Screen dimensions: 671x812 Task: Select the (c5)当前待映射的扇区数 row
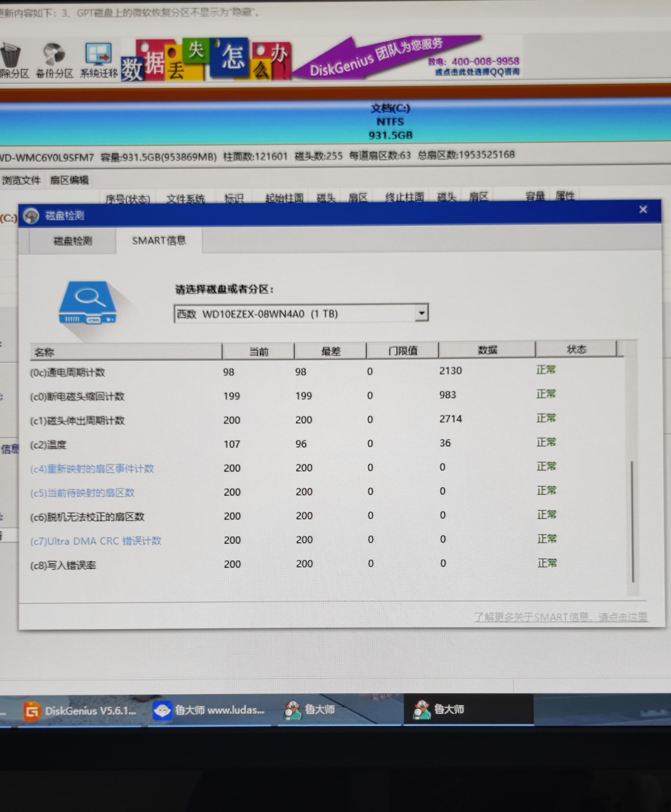[327, 491]
